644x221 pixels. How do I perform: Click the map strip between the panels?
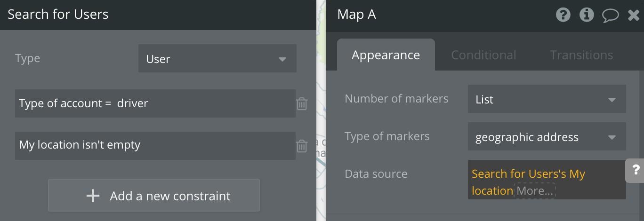click(321, 110)
